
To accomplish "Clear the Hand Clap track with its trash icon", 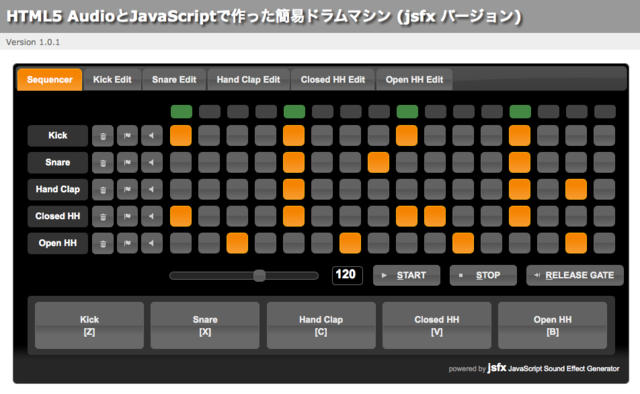I will click(x=103, y=189).
